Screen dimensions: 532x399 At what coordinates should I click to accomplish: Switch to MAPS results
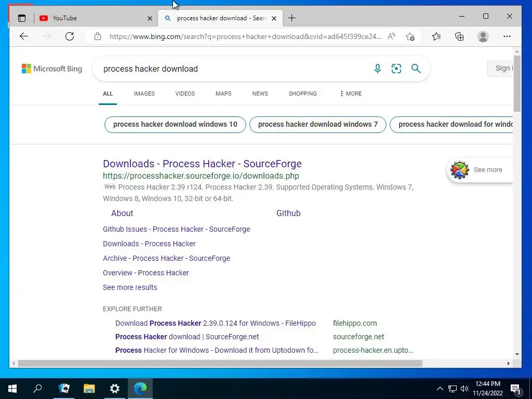pos(223,94)
